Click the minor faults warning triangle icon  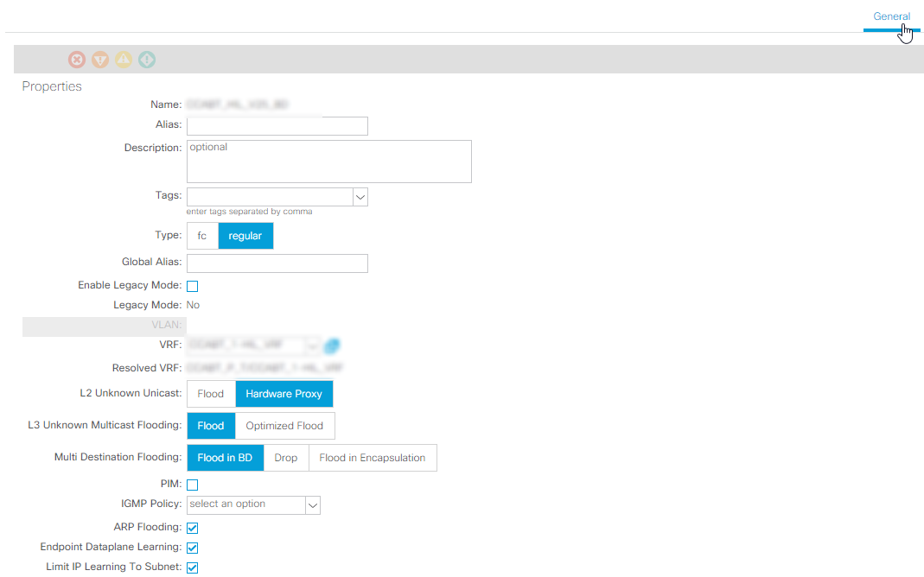coord(124,59)
